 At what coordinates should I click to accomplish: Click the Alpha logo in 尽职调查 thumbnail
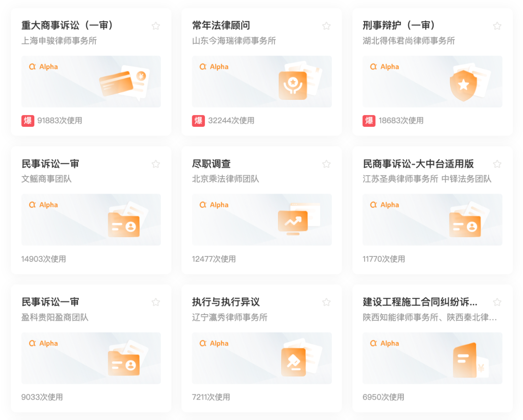[x=214, y=205]
